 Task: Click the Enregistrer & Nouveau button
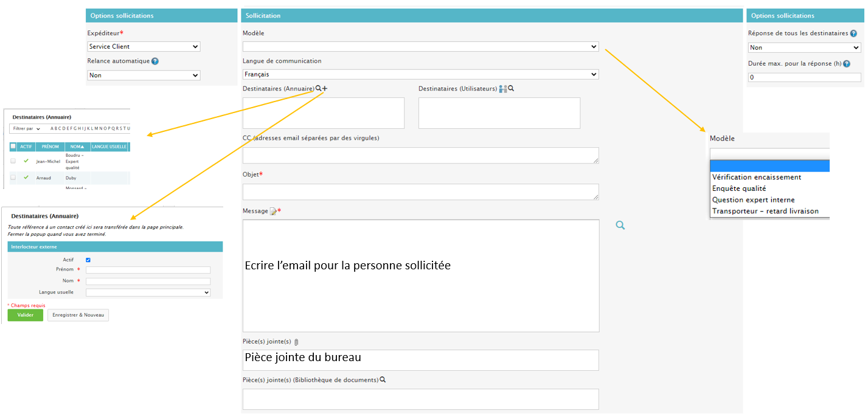tap(78, 315)
